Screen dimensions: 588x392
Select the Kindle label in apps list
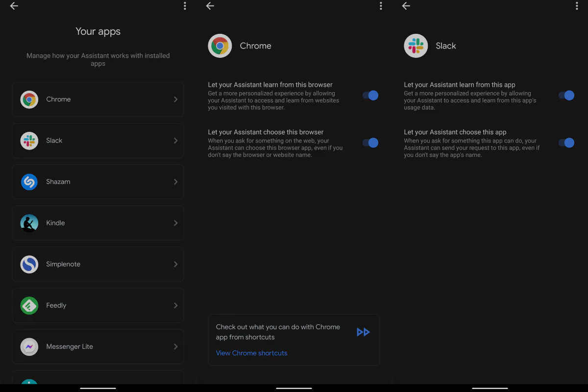click(55, 223)
